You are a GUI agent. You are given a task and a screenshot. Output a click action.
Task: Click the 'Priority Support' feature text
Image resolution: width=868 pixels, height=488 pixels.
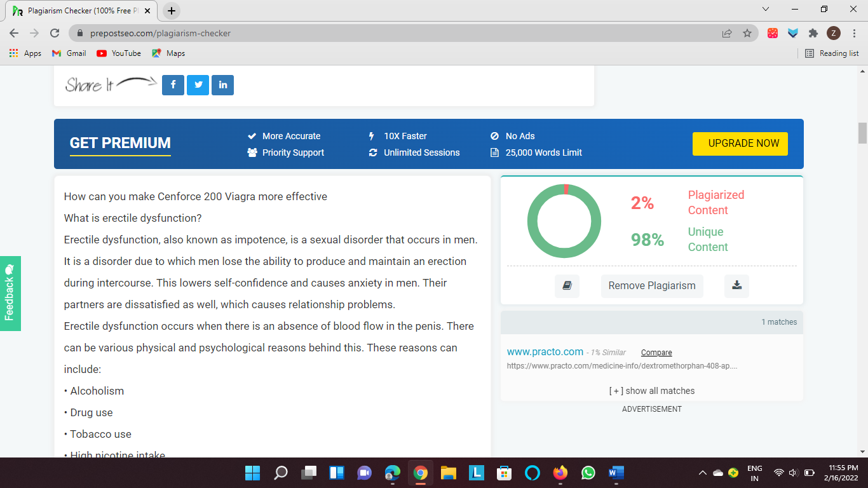[x=293, y=152]
